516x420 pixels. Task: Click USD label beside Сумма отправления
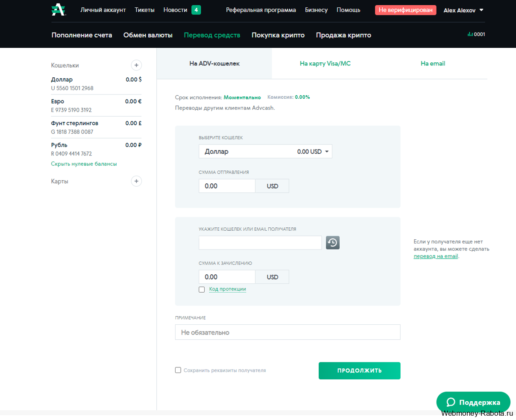pyautogui.click(x=272, y=186)
